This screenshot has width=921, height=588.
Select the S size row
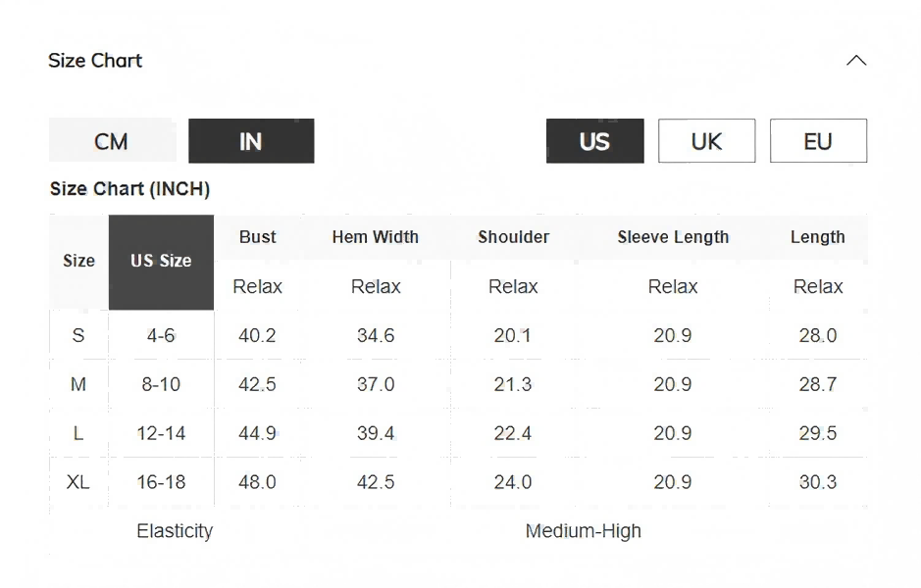coord(78,335)
